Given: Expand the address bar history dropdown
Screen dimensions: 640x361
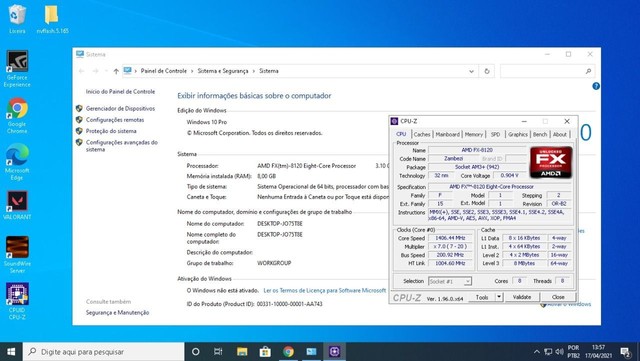Looking at the screenshot, I should pos(471,71).
